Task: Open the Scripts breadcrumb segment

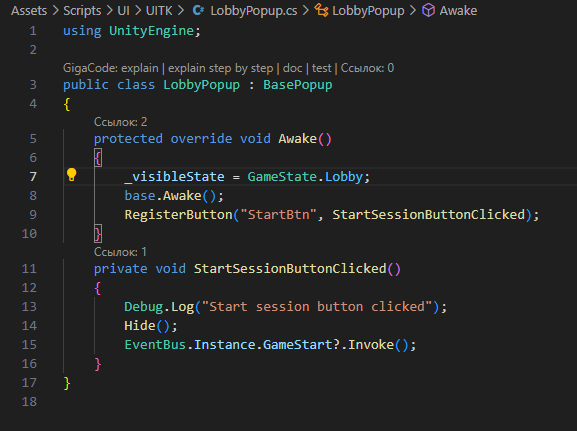Action: pos(82,11)
